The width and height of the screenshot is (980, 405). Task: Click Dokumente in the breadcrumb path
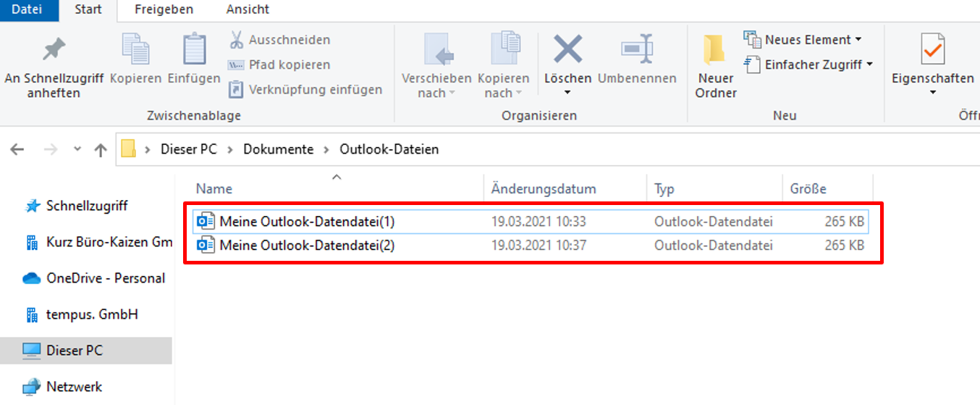pyautogui.click(x=278, y=149)
